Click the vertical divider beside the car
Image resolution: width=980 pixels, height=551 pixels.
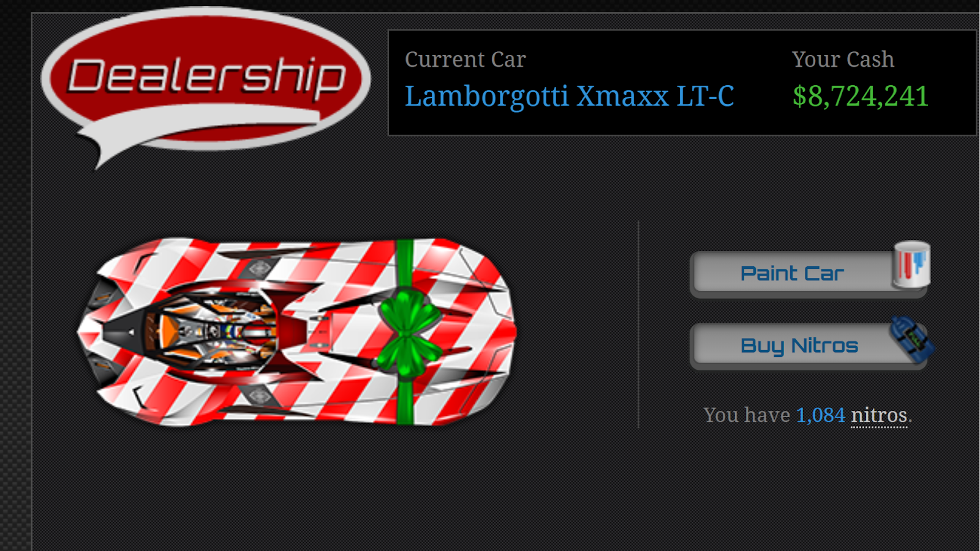pyautogui.click(x=638, y=324)
